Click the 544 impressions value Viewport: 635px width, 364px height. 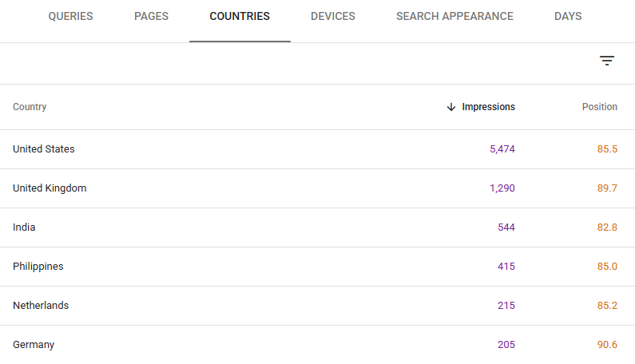506,227
